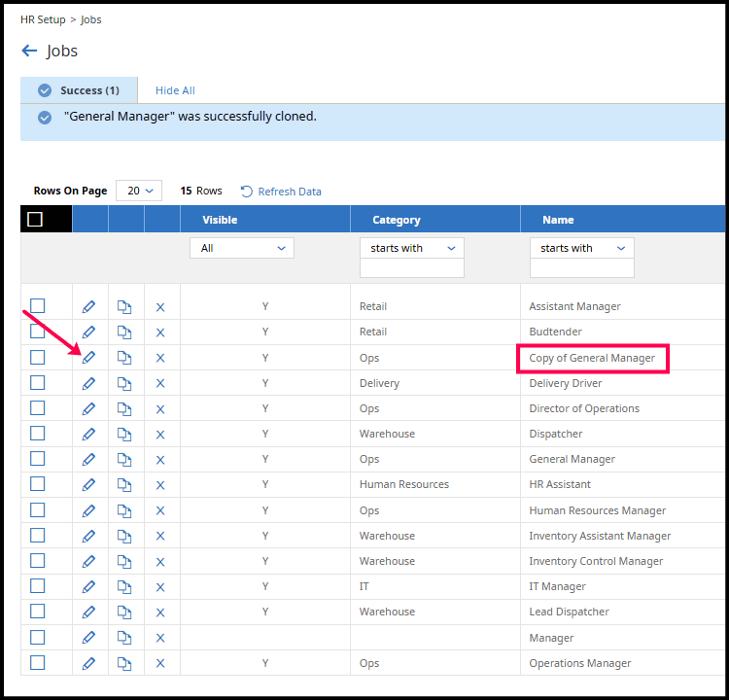729x700 pixels.
Task: Edit the Operations Manager job
Action: 88,663
